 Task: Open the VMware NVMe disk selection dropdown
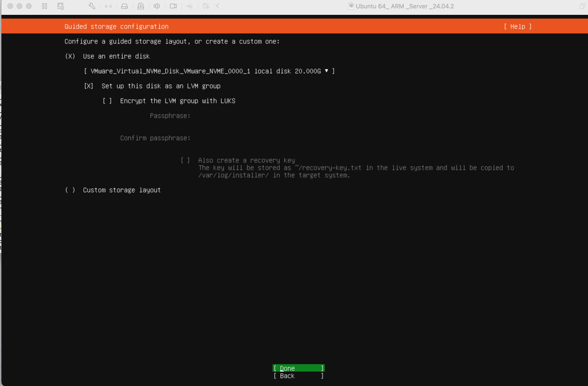tap(209, 71)
